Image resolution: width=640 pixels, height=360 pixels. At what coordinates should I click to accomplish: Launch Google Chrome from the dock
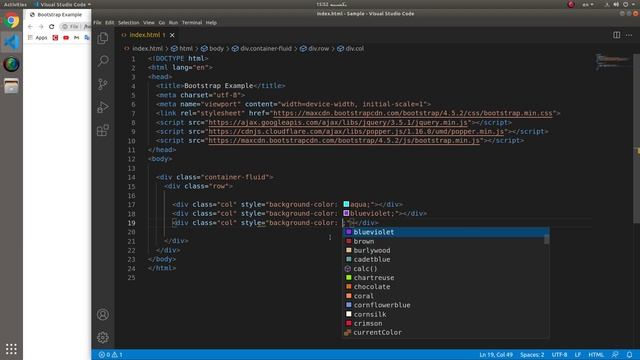tap(11, 20)
